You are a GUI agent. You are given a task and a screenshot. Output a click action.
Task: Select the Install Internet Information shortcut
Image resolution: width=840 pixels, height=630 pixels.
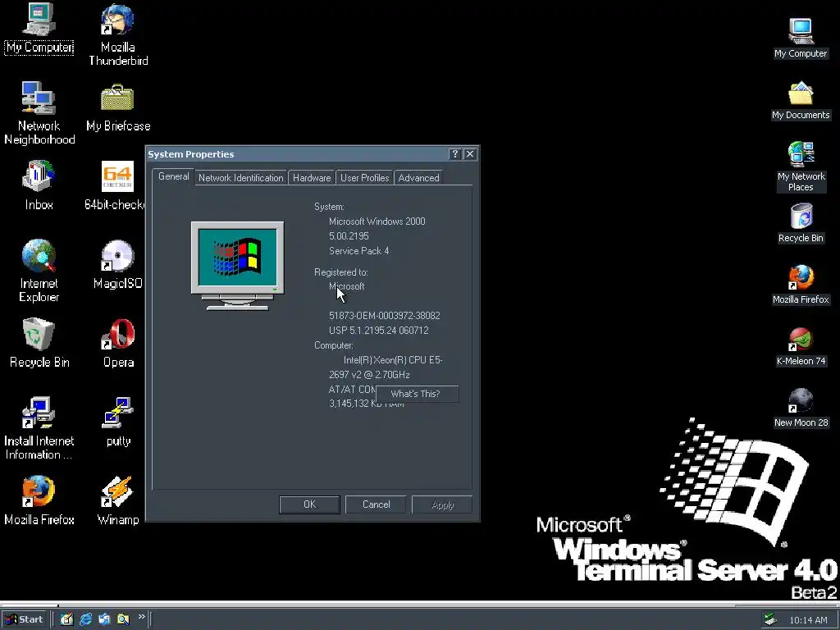39,428
